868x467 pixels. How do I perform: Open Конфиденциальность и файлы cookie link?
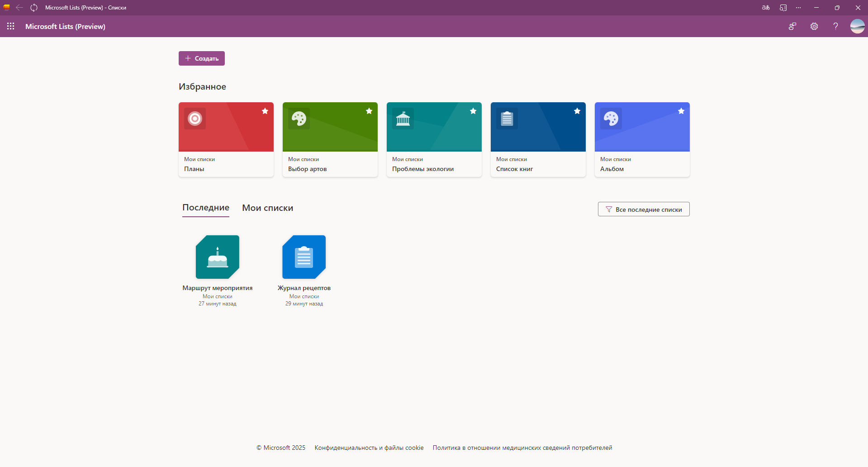(369, 448)
